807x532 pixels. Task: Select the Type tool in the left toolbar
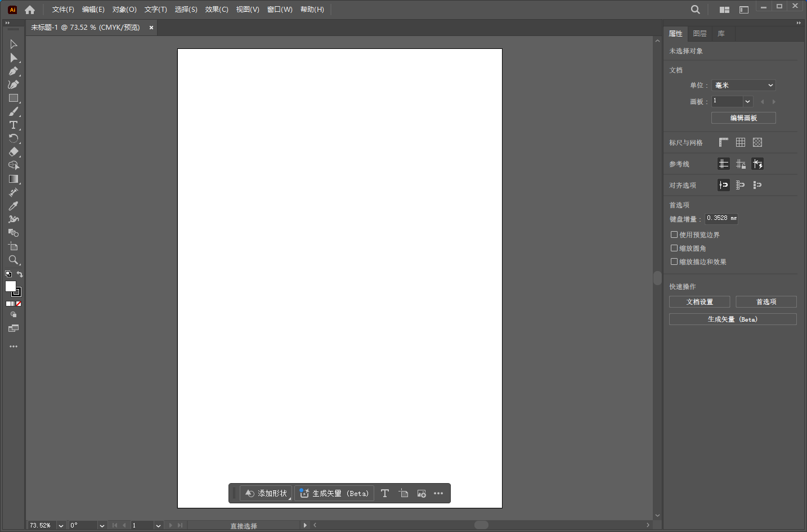pyautogui.click(x=14, y=125)
